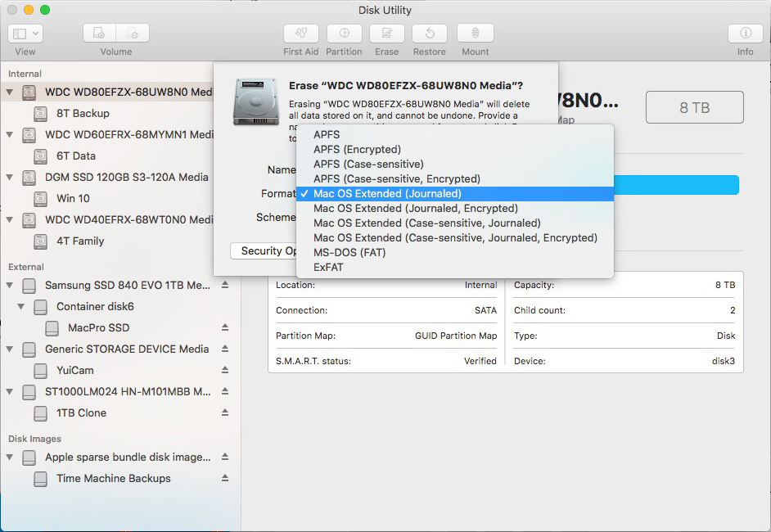The width and height of the screenshot is (771, 532).
Task: Click WDC WD60EFRX-68MYMN1 Media disk icon
Action: tap(29, 135)
